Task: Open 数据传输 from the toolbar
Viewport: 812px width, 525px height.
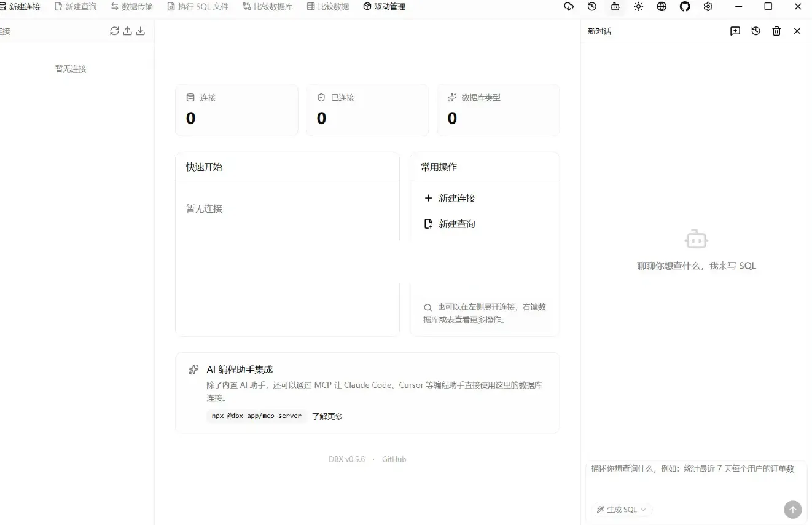Action: click(x=132, y=7)
